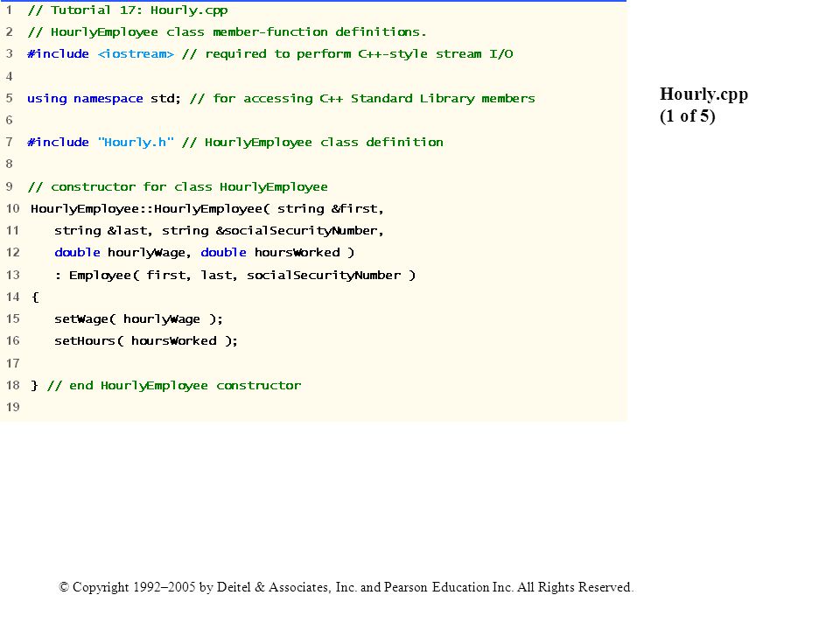Click the comment "// Tutorial 17: Hourly.cpp"
The image size is (840, 630).
(x=128, y=10)
